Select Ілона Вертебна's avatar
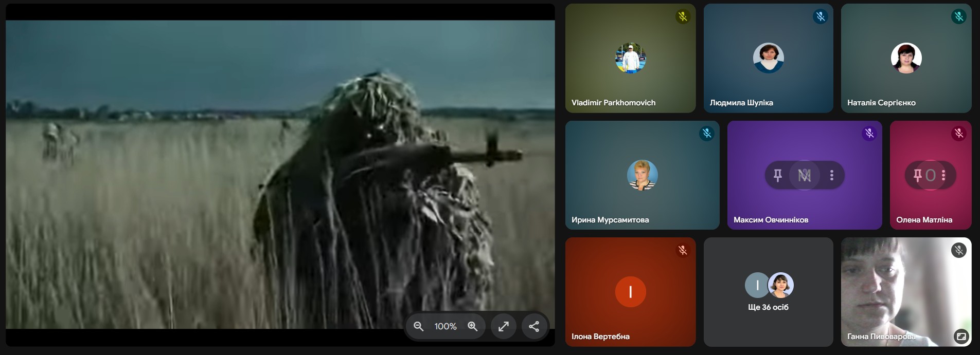 630,292
